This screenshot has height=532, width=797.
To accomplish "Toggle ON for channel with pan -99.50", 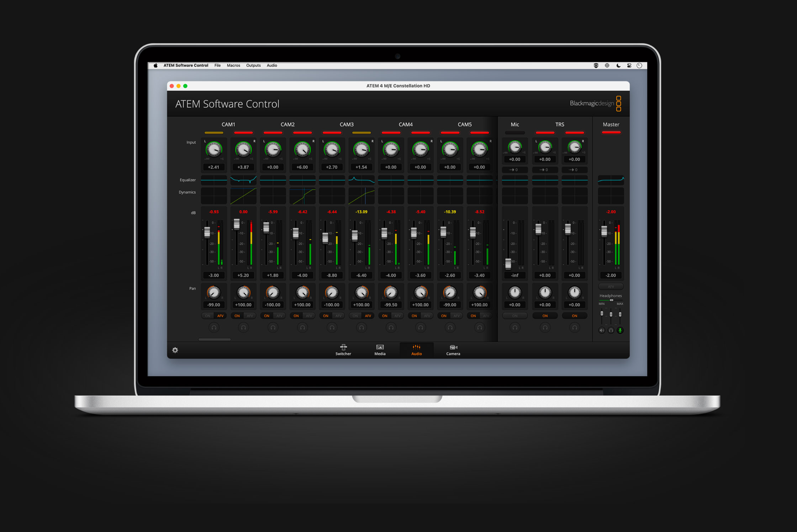I will [x=385, y=316].
